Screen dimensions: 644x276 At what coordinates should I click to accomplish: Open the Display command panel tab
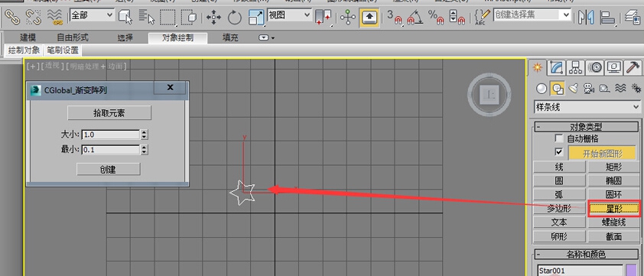pos(614,67)
